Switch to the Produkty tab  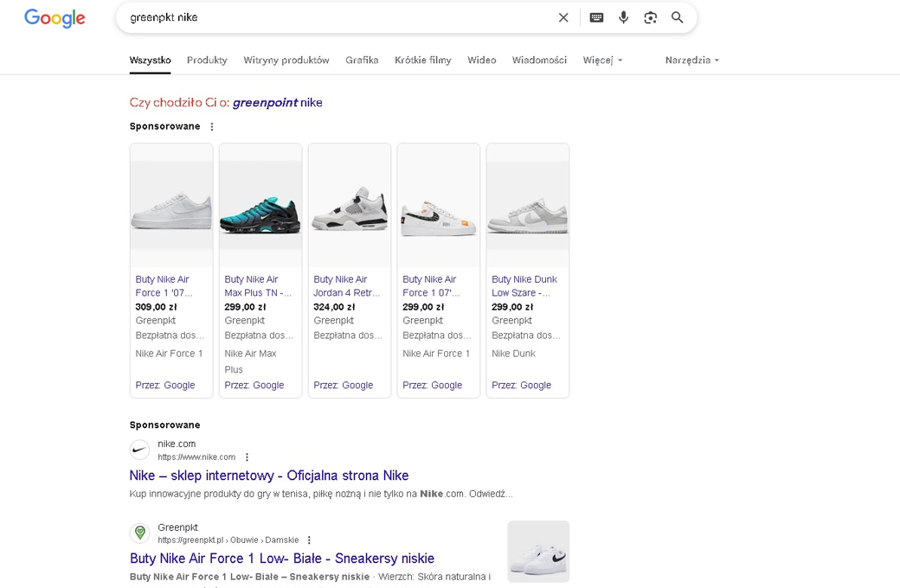207,61
